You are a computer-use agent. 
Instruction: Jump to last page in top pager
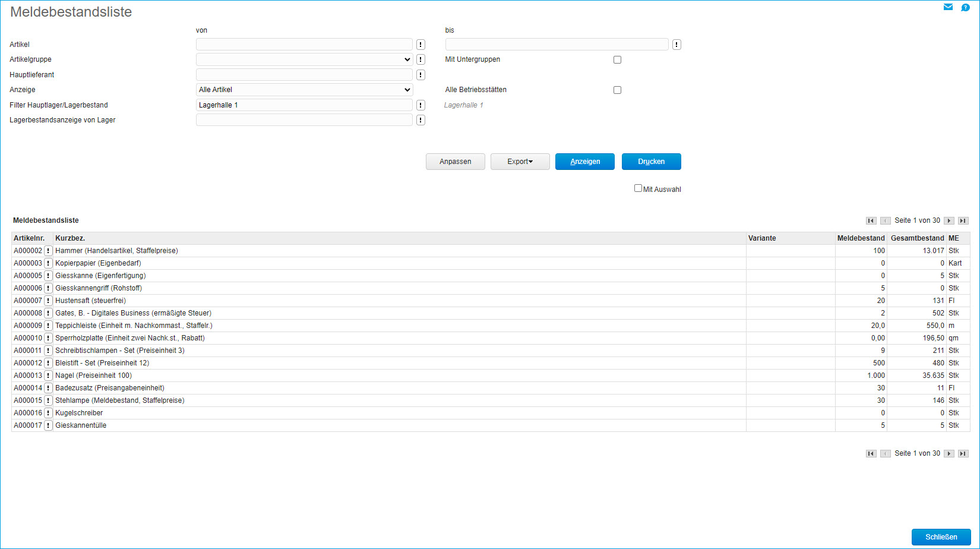(x=963, y=220)
